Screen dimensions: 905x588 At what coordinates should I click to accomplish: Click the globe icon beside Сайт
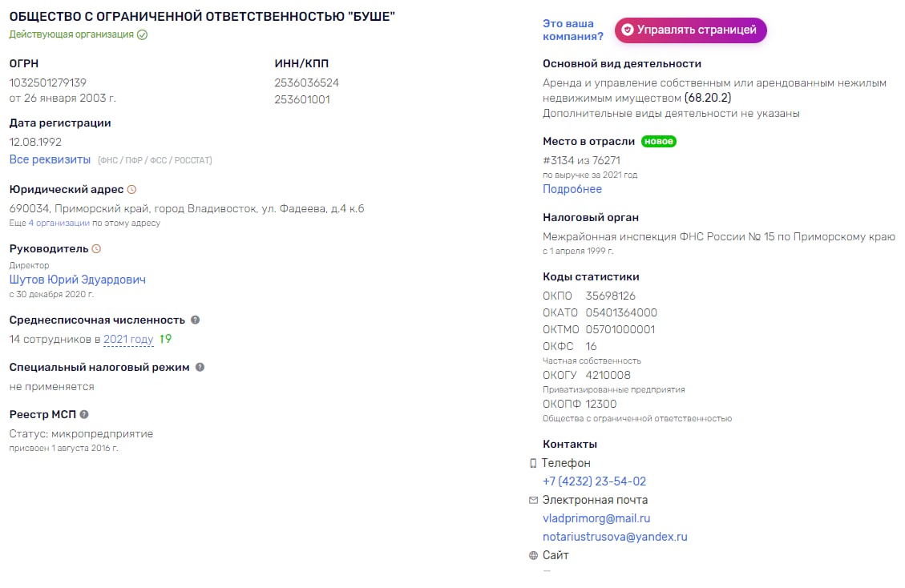[533, 555]
